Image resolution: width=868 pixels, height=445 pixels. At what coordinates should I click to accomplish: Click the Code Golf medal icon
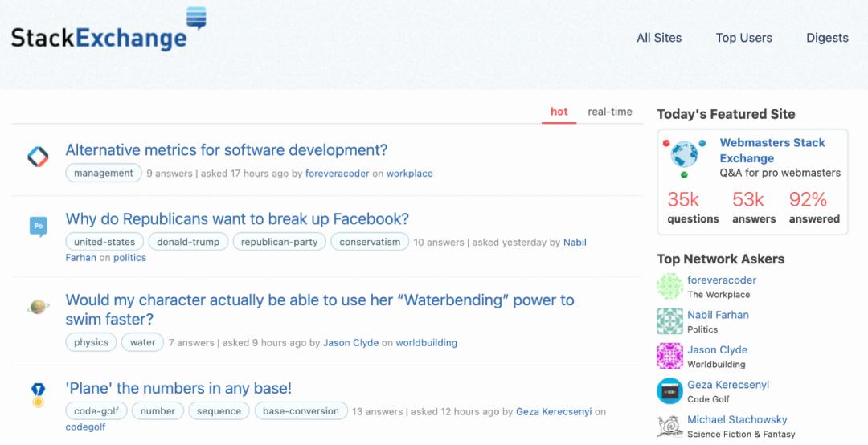click(38, 394)
